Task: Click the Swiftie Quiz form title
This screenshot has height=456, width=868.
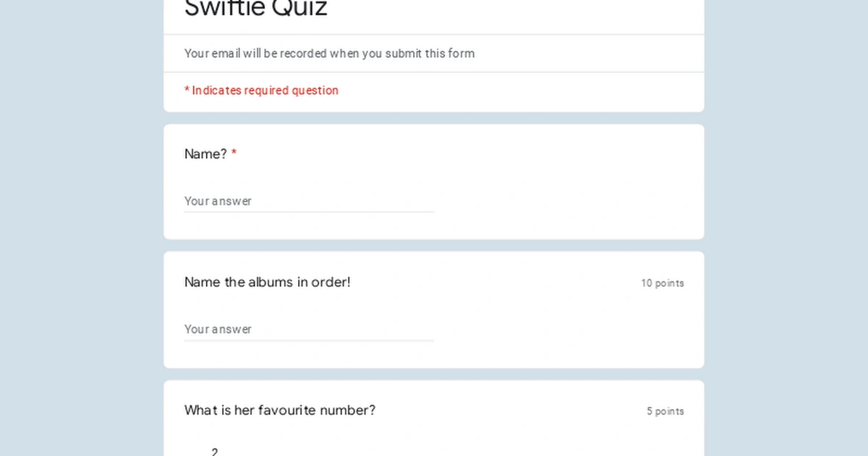Action: pyautogui.click(x=255, y=9)
